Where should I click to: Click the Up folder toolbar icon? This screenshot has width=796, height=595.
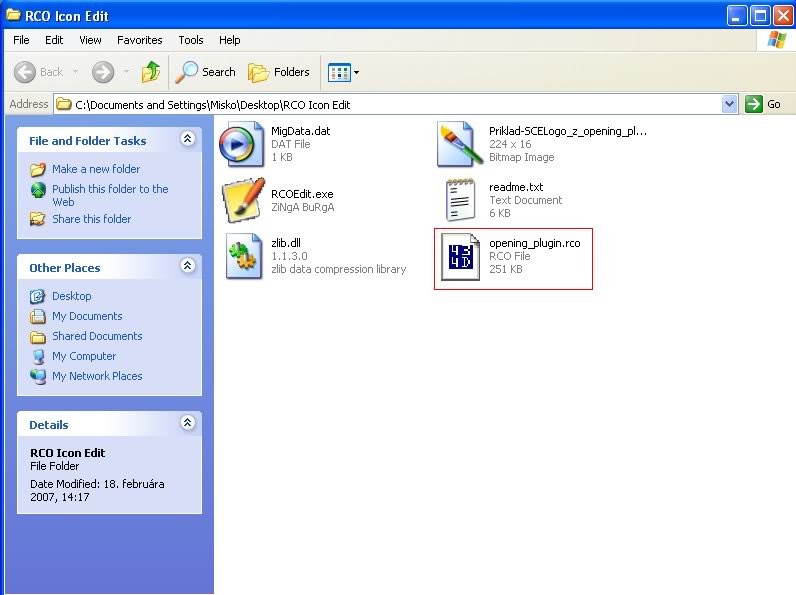151,72
